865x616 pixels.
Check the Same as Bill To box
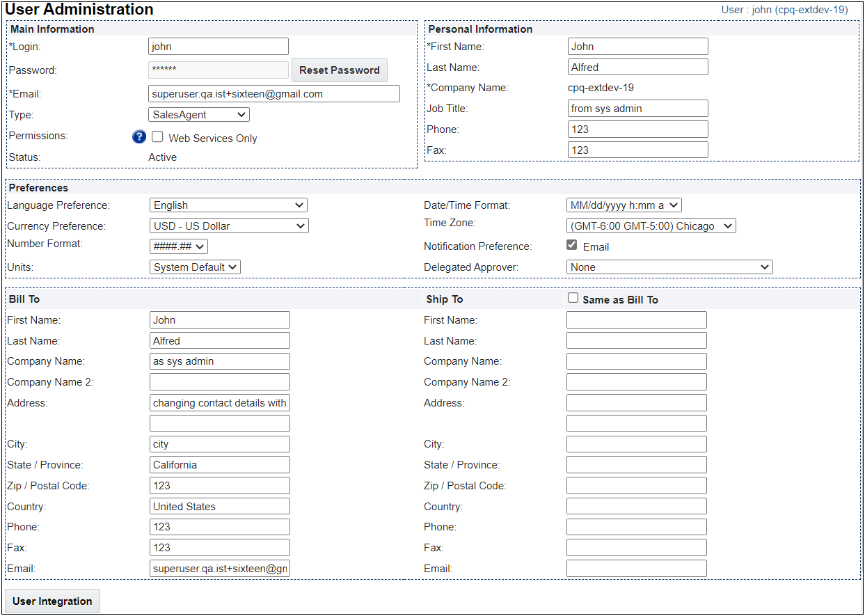click(x=573, y=298)
